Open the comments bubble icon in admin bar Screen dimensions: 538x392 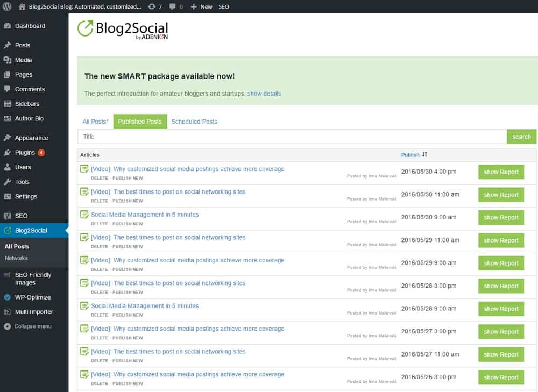(x=172, y=7)
